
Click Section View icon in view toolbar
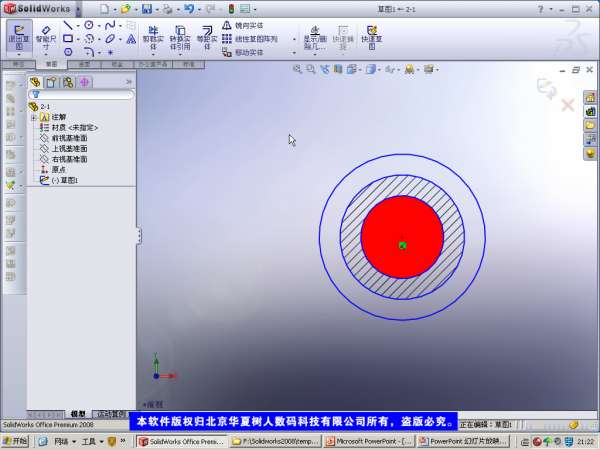[338, 69]
